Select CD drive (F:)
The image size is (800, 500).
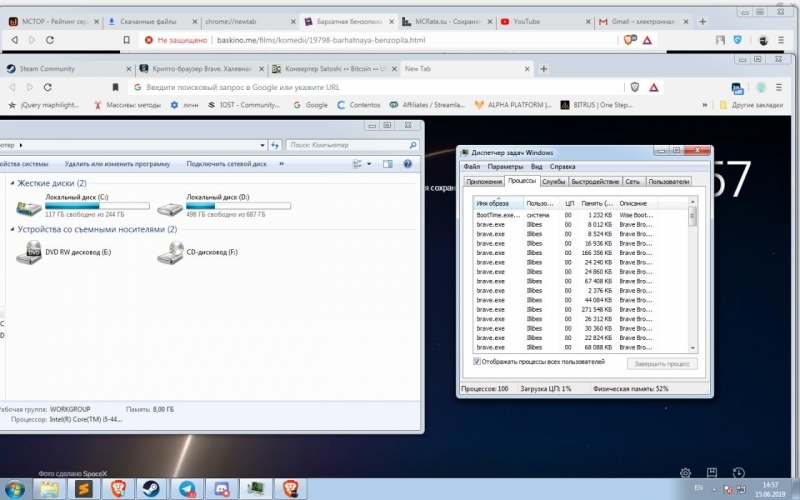197,252
